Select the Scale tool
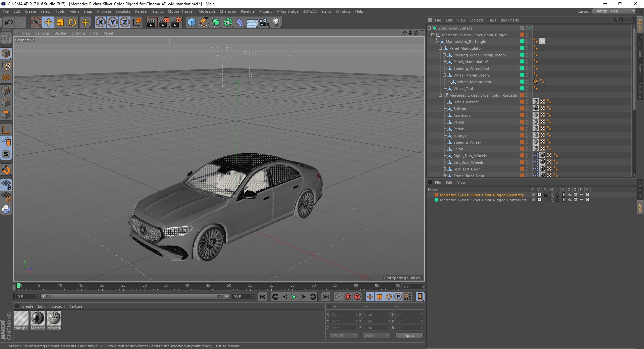Screen dimensions: 644x349 (60, 22)
